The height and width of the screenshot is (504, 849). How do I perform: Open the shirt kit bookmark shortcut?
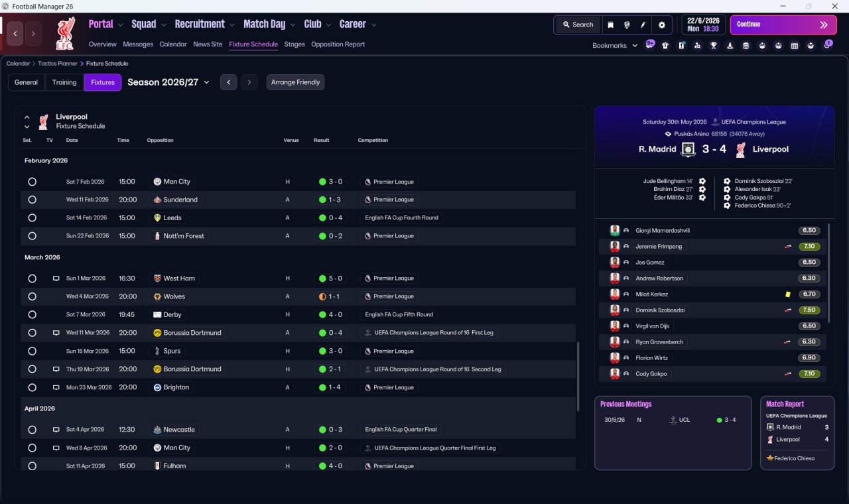click(665, 46)
